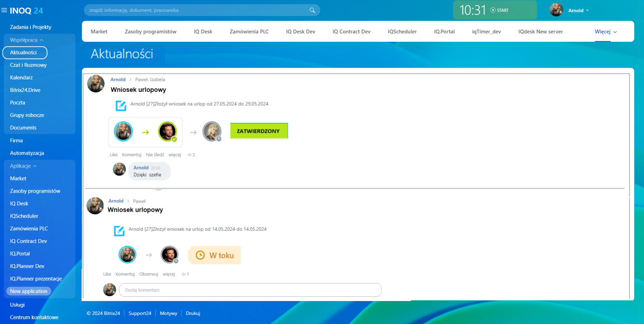This screenshot has height=324, width=644.
Task: Open IQ.Portal top tab
Action: [444, 32]
